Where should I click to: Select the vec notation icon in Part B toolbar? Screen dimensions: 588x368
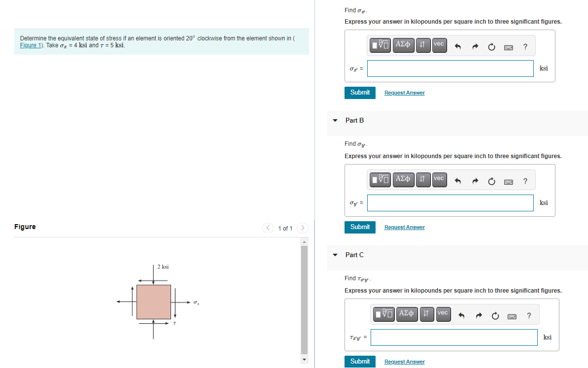[x=439, y=179]
